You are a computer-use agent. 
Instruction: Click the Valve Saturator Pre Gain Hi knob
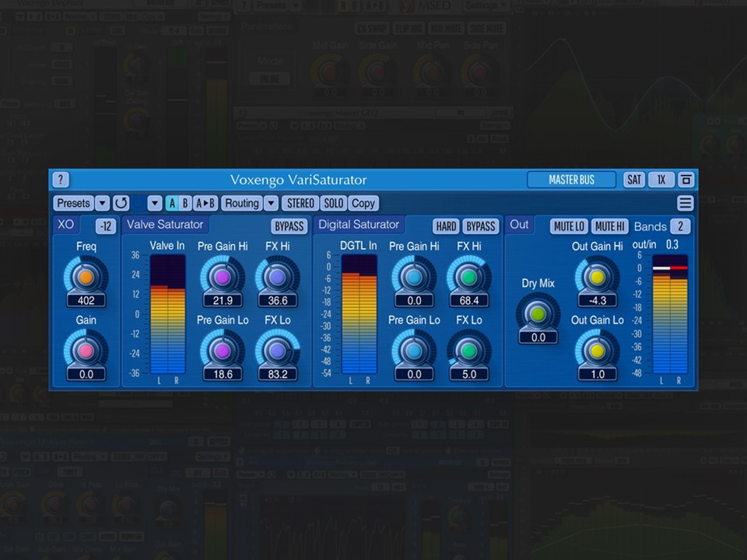pos(223,277)
